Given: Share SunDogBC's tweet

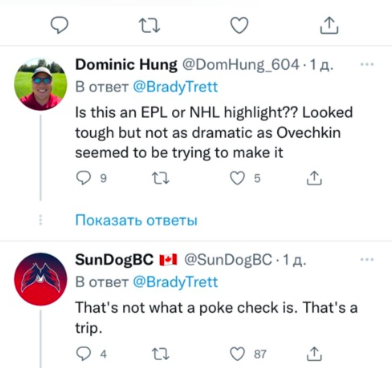Looking at the screenshot, I should [x=314, y=353].
